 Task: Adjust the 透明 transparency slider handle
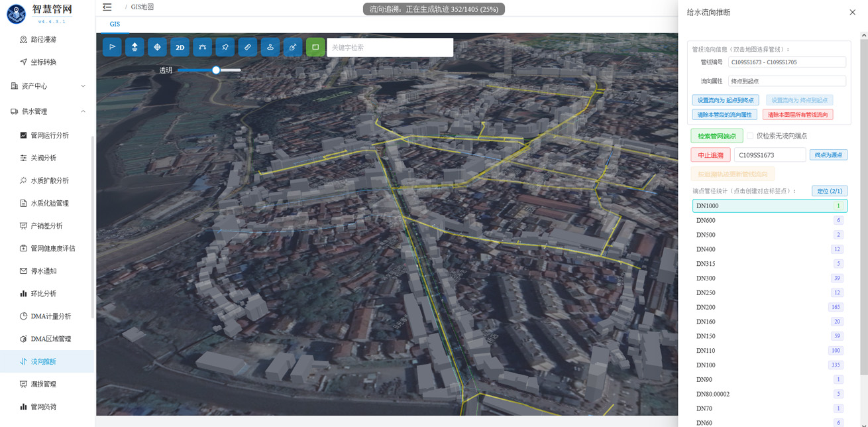(216, 70)
